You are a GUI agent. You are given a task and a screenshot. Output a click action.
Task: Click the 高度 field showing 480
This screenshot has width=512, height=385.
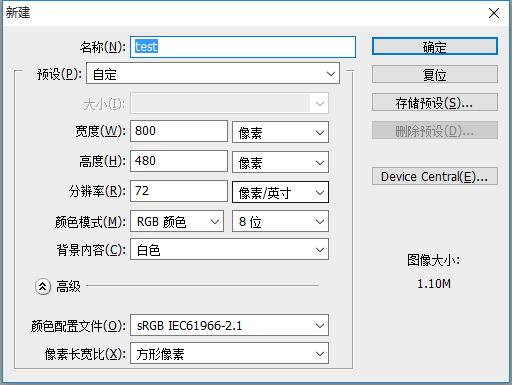point(179,161)
